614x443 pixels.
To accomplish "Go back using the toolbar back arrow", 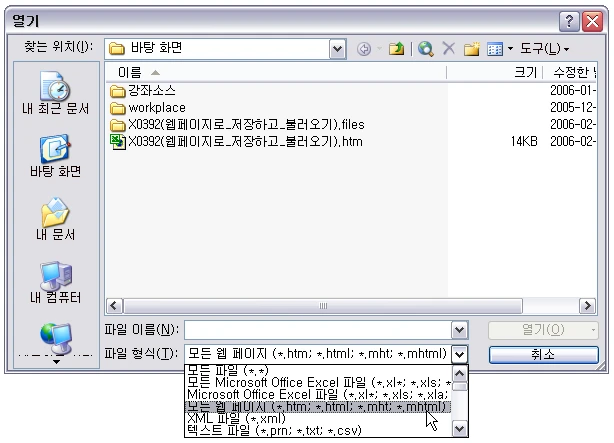I will [x=364, y=49].
